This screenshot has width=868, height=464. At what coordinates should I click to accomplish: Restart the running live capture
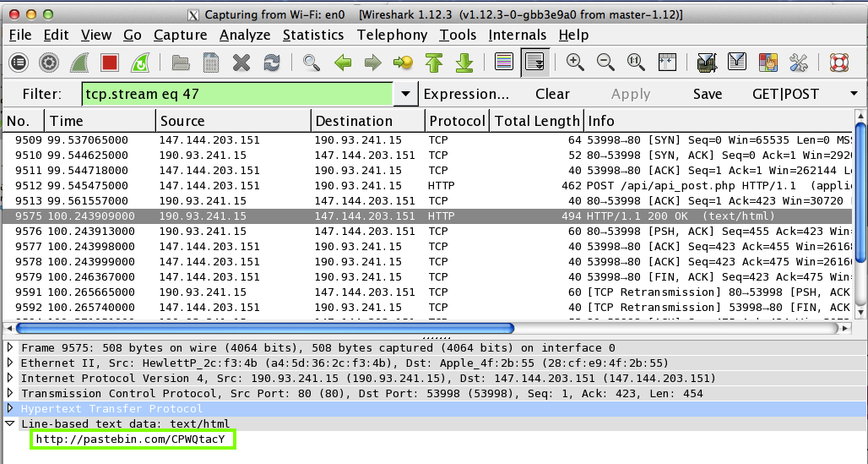[140, 63]
